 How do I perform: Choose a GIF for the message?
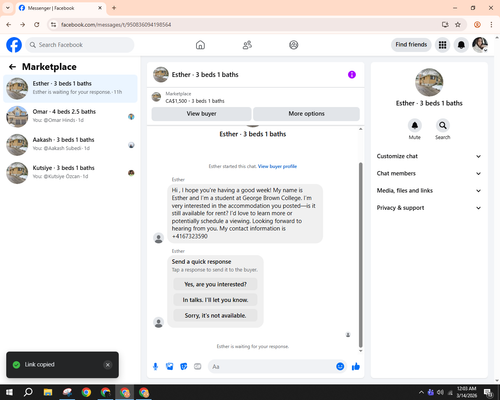(198, 367)
